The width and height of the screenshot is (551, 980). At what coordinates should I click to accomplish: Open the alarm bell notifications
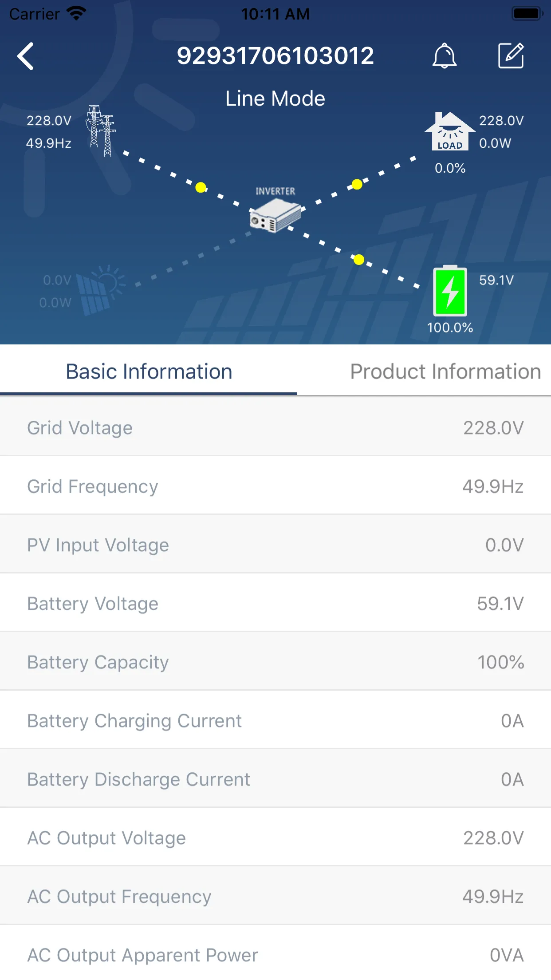click(445, 56)
